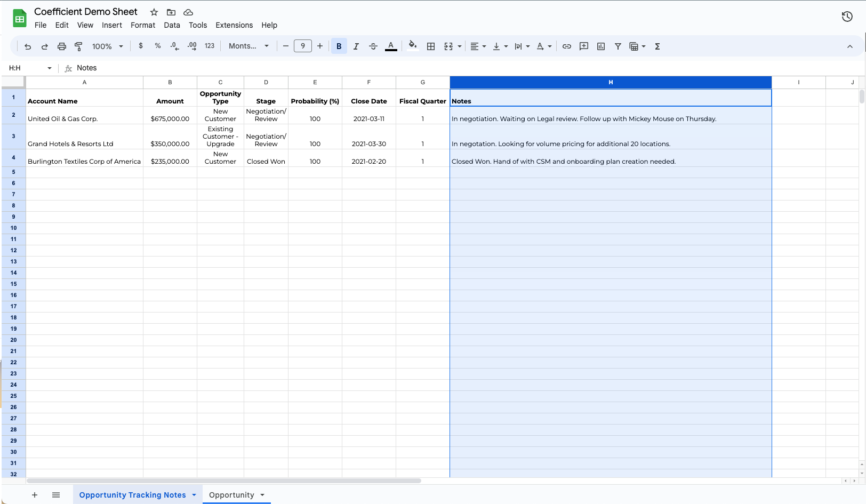Image resolution: width=866 pixels, height=504 pixels.
Task: Open the Montserrat font dropdown
Action: pos(248,46)
